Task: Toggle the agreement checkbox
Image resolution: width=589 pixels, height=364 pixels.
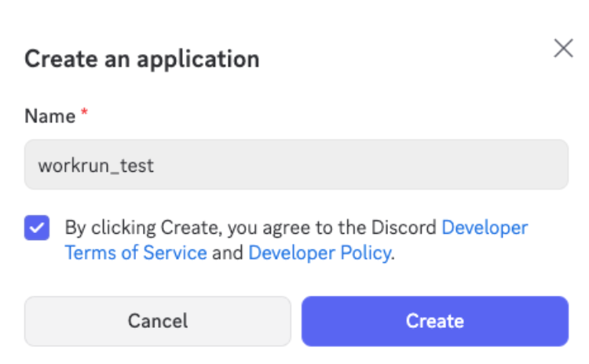Action: pos(37,228)
